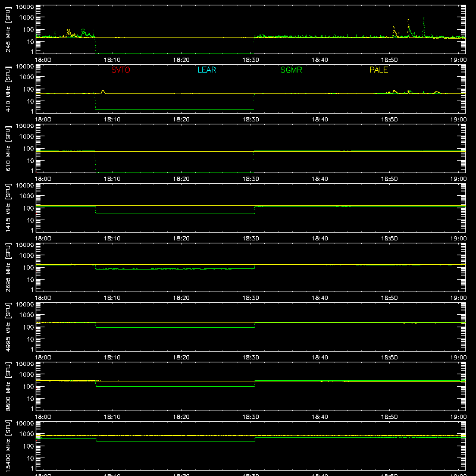Click the 18:10 time label under 245 MHz panel
The width and height of the screenshot is (476, 476).
[x=112, y=60]
